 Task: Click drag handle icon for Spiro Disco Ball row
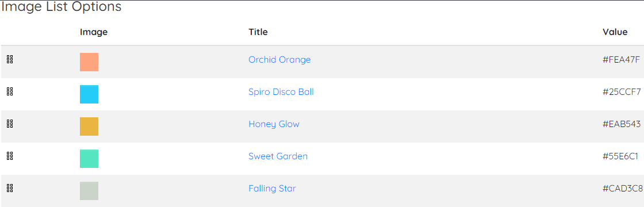[10, 91]
